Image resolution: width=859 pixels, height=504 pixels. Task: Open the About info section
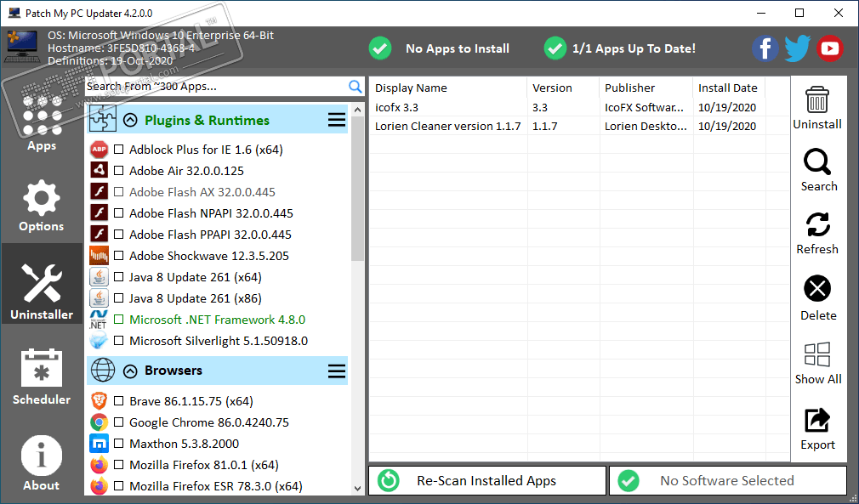coord(42,463)
